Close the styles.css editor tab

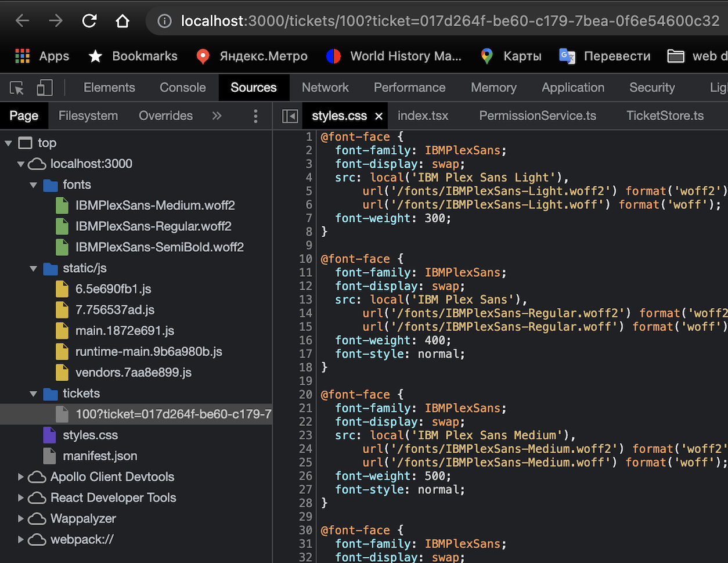click(379, 116)
